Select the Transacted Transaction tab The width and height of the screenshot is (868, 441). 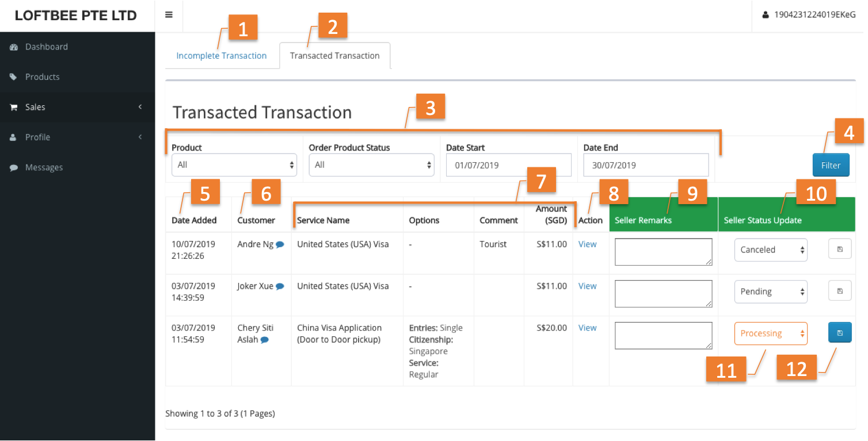coord(334,56)
